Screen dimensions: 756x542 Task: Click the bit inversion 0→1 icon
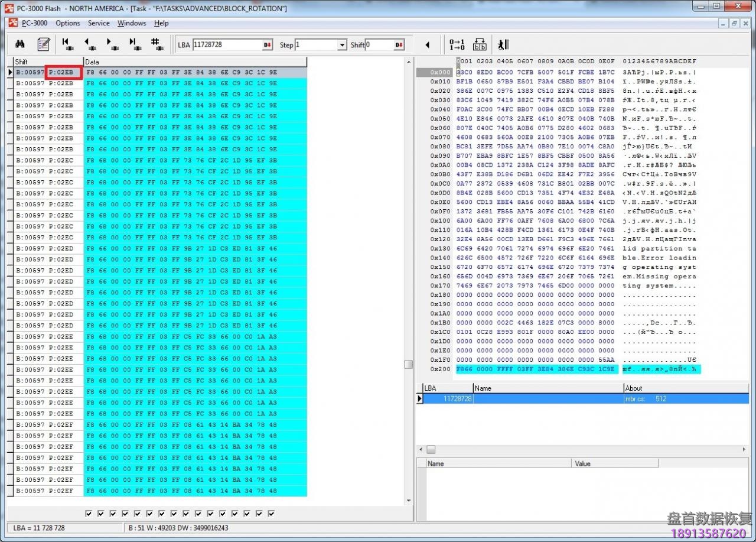457,44
